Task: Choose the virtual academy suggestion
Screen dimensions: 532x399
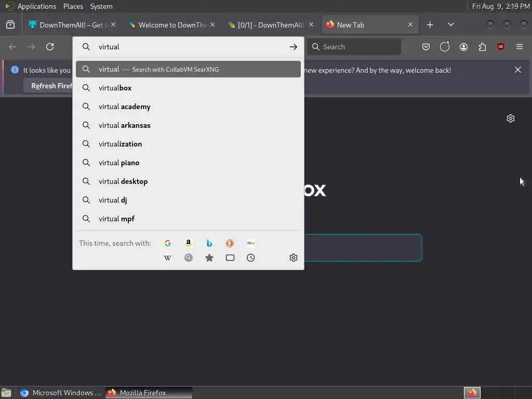Action: 188,107
